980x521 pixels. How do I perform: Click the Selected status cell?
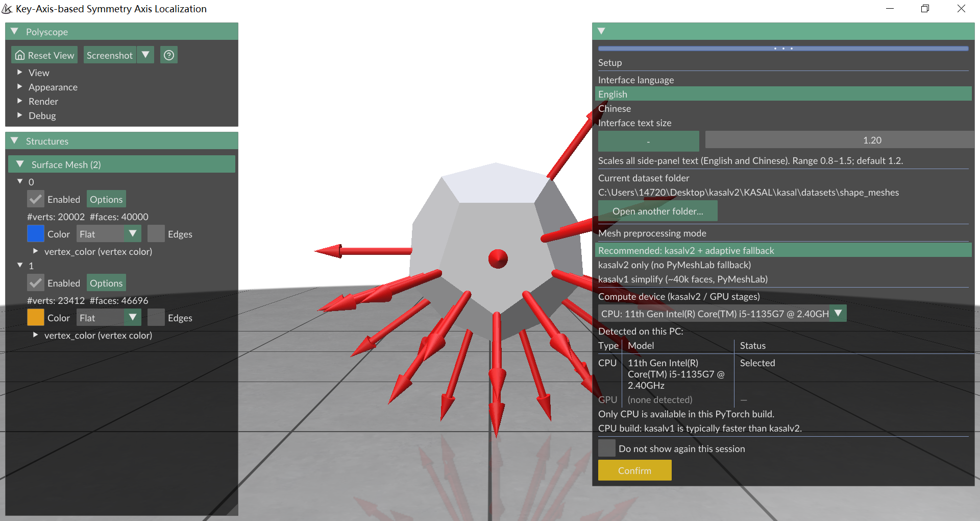(757, 363)
